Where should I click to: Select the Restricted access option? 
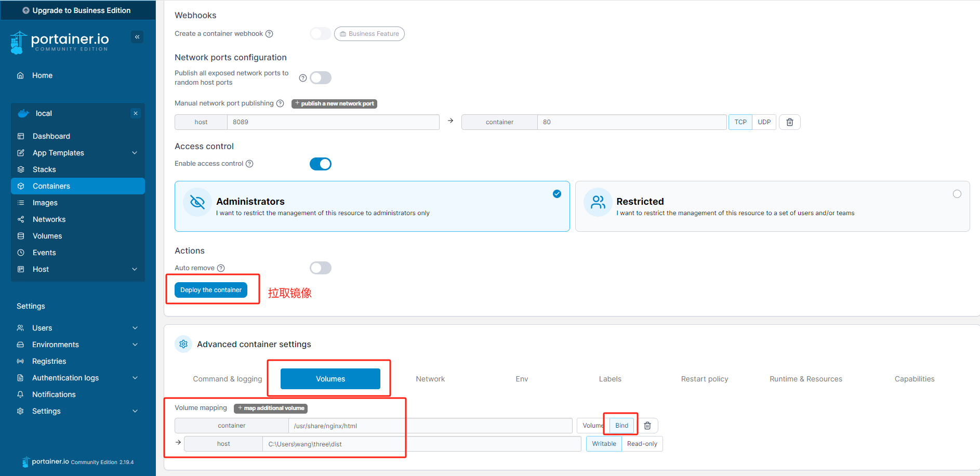tap(772, 206)
